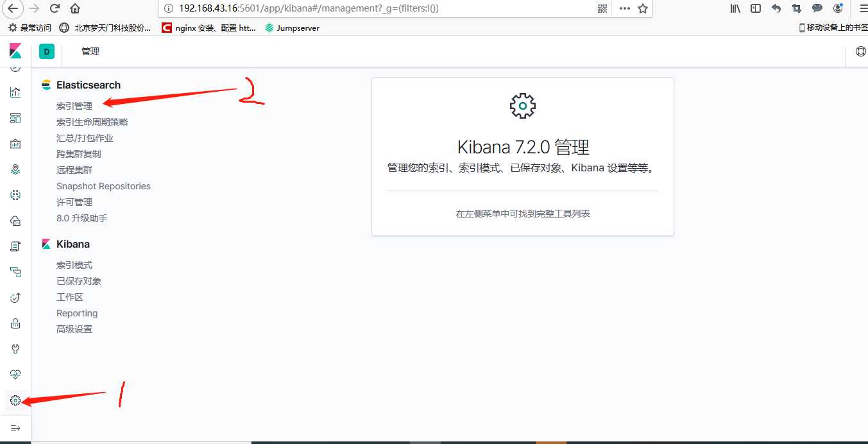Screen dimensions: 868x444
Task: Open the Logs app in the Kibana sidebar
Action: tap(15, 246)
